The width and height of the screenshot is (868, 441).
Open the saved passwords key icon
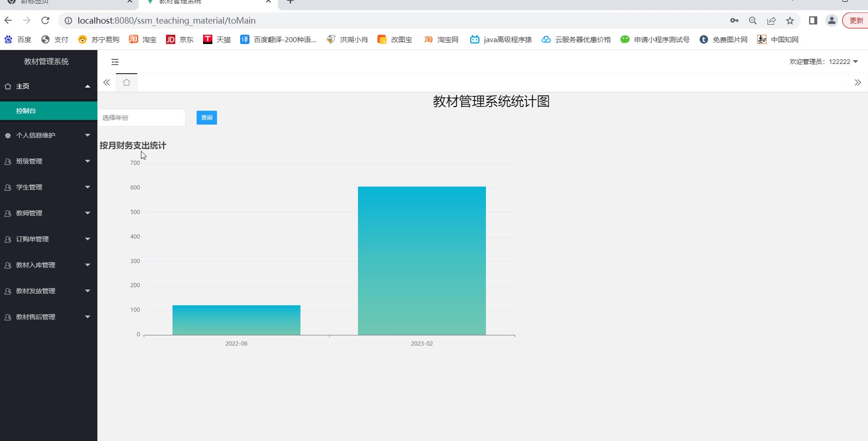coord(734,20)
